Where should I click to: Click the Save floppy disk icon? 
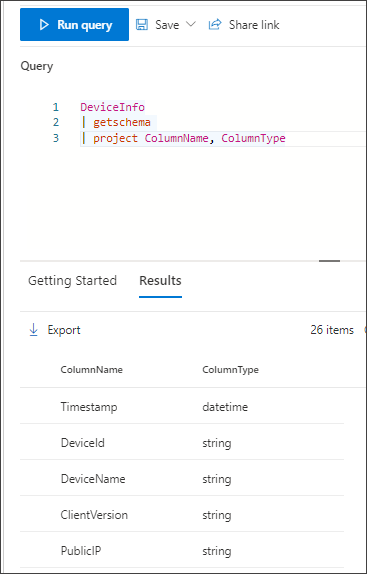point(142,25)
